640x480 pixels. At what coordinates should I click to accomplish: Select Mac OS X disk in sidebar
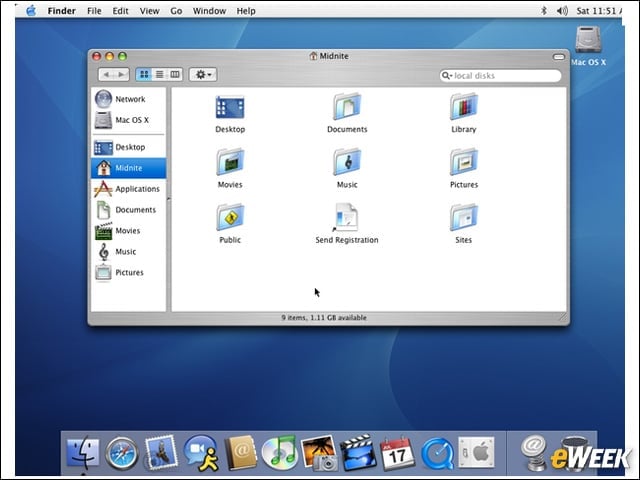click(129, 120)
